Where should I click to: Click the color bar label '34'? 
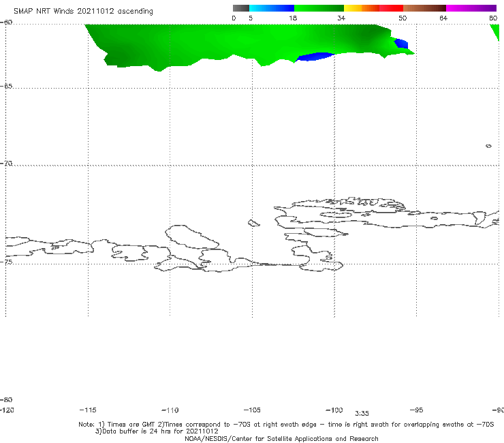click(x=341, y=18)
